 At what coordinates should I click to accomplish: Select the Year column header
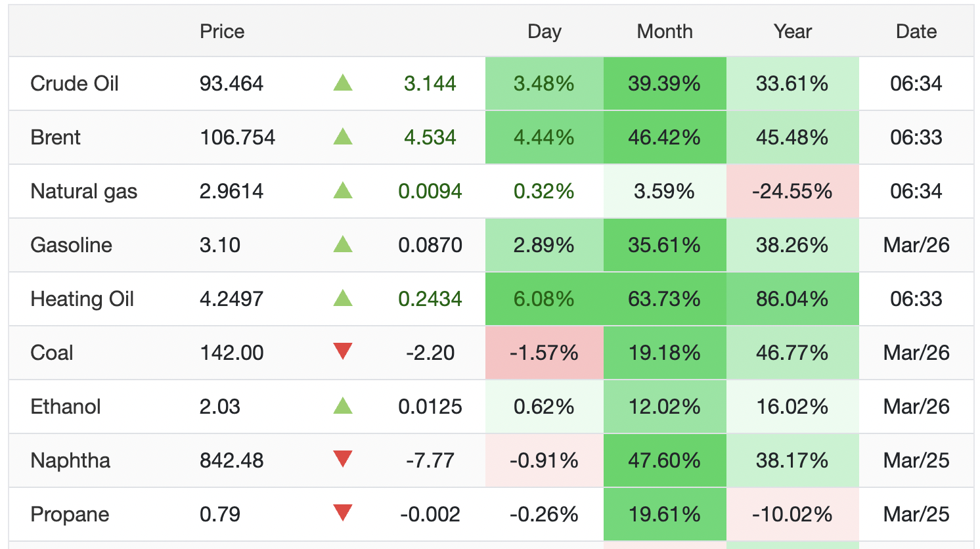click(x=792, y=32)
